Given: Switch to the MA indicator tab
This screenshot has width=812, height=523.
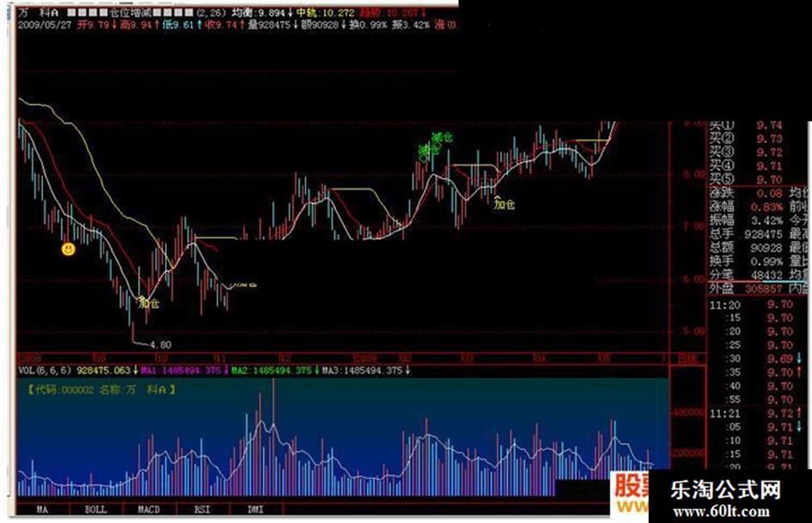Looking at the screenshot, I should pyautogui.click(x=42, y=509).
